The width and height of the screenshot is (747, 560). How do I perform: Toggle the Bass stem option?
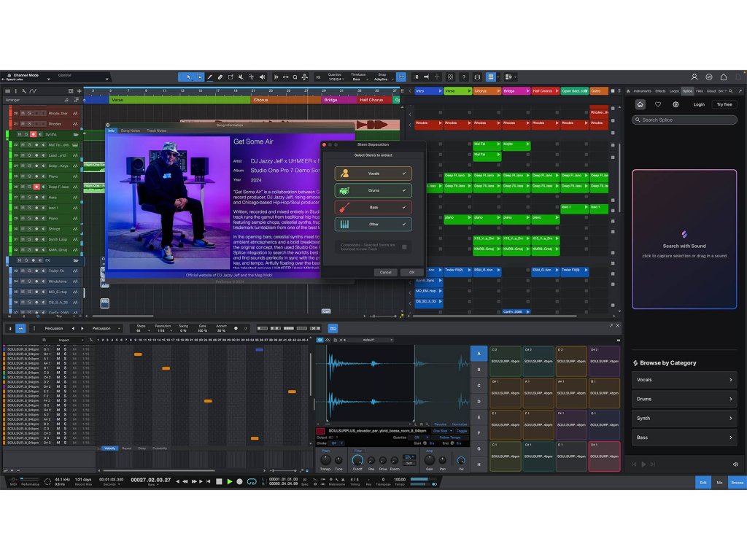(x=373, y=208)
